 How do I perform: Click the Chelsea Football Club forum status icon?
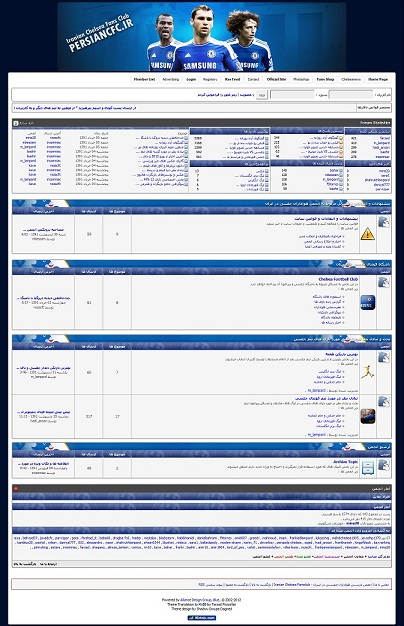click(x=384, y=283)
